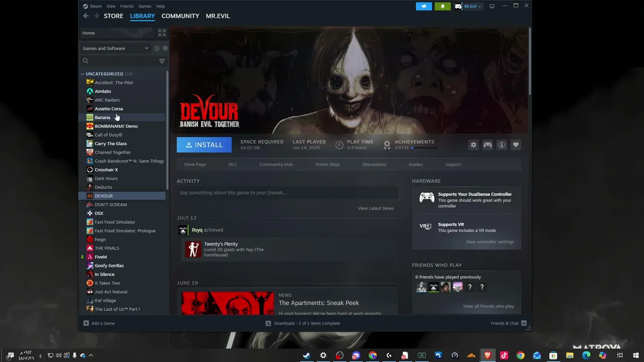Viewport: 644px width, 362px height.
Task: Open Brave browser in the taskbar
Action: click(488, 355)
